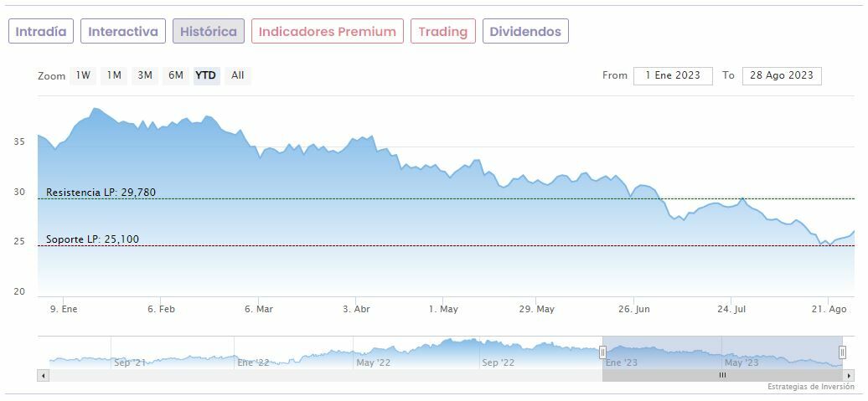Click the navigator scrollbar right arrow
868x401 pixels.
[850, 376]
